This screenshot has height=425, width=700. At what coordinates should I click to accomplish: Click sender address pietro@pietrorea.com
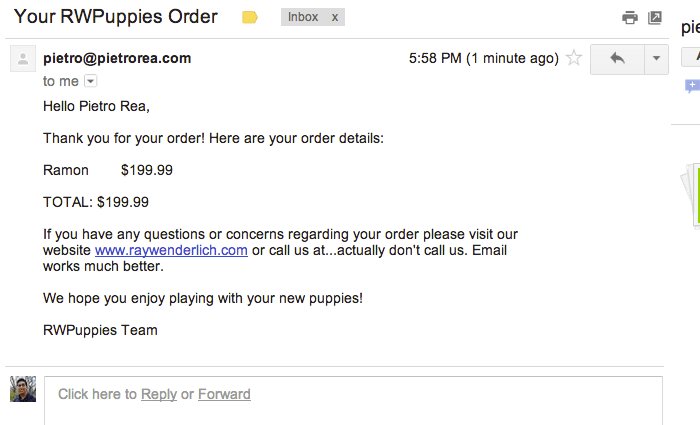tap(117, 58)
